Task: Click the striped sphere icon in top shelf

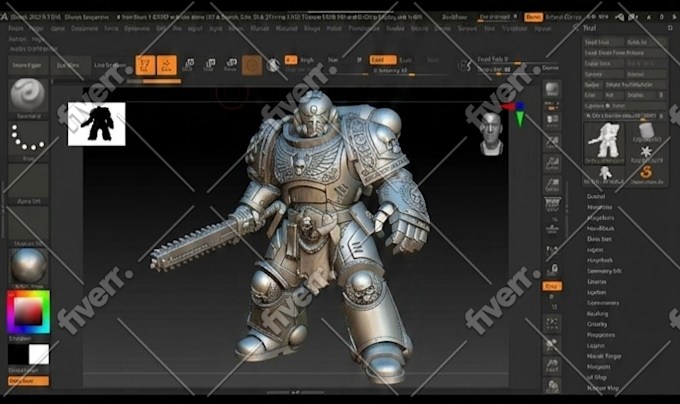Action: click(273, 65)
